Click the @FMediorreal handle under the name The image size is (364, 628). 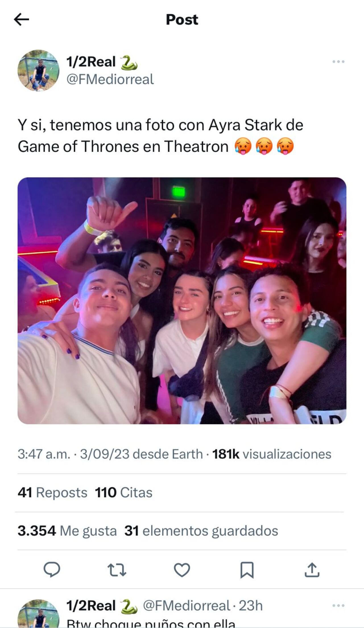(111, 79)
